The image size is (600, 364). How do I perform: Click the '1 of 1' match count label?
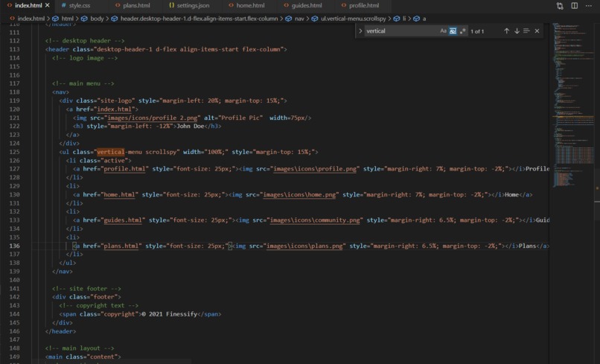click(x=477, y=31)
